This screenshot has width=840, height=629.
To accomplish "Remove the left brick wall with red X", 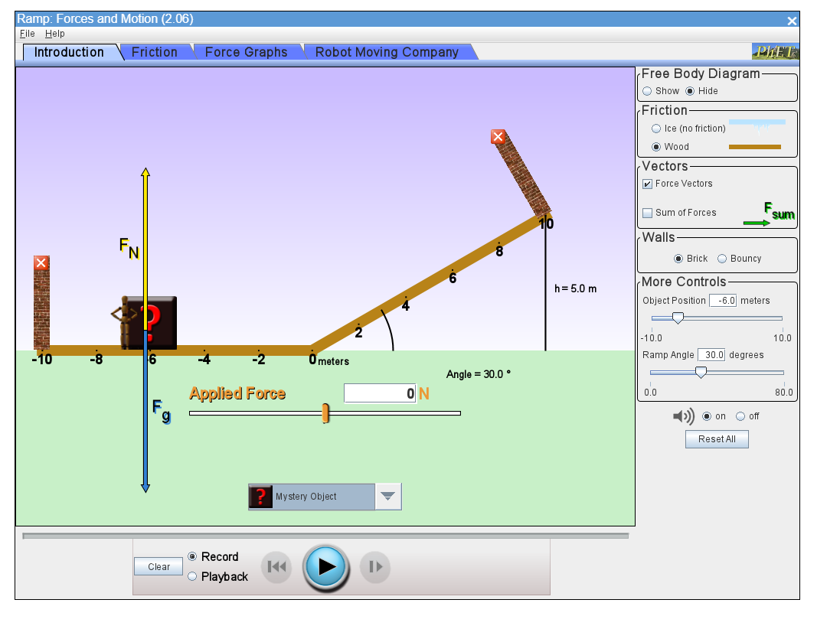I will click(x=41, y=262).
